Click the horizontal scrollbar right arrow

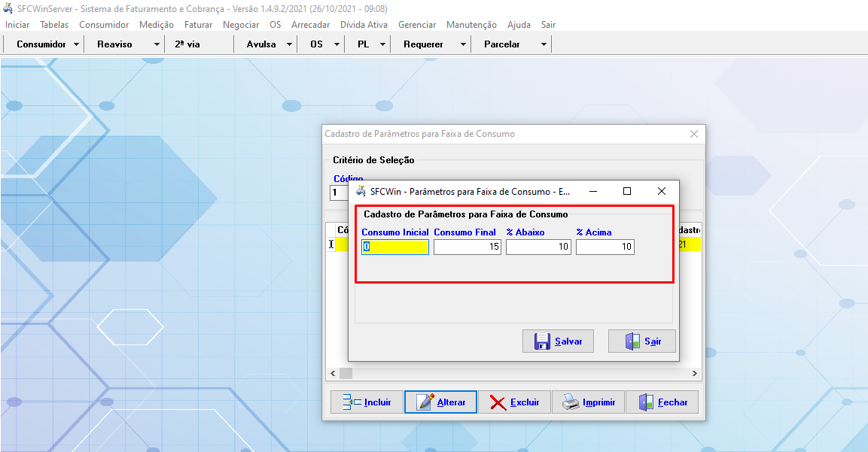point(695,373)
